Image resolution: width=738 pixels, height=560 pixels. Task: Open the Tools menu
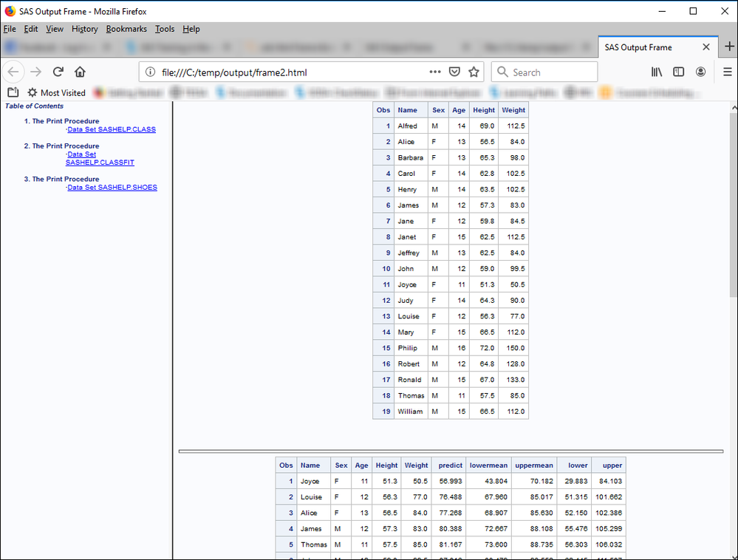click(165, 29)
